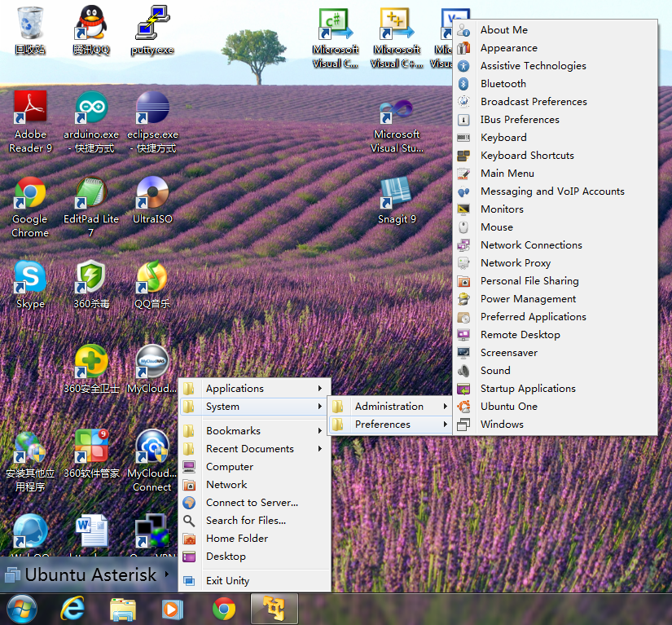This screenshot has width=672, height=625.
Task: Open About Me preferences
Action: 555,30
